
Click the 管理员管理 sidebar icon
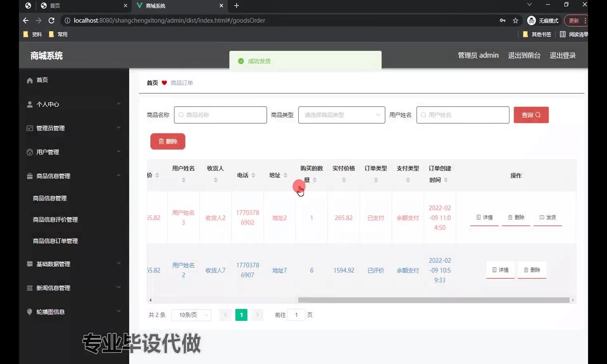pyautogui.click(x=29, y=128)
